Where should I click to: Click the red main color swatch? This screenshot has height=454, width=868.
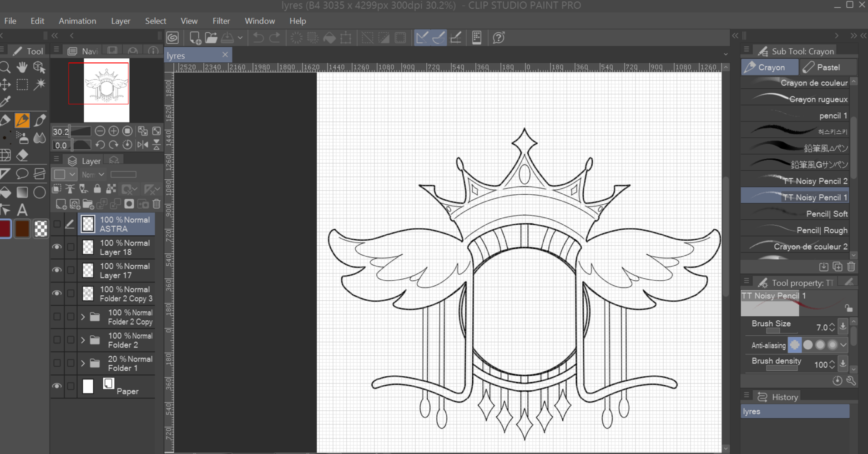click(5, 229)
